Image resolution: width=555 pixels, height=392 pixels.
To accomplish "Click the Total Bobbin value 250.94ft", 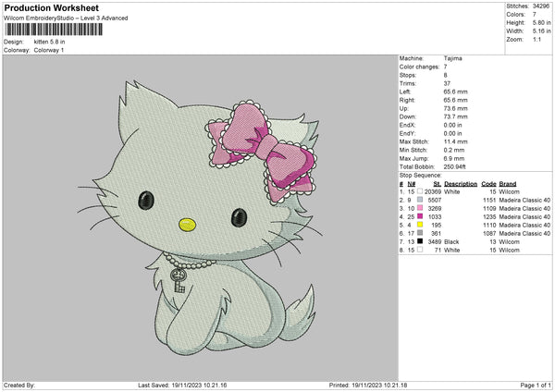I will pyautogui.click(x=454, y=166).
